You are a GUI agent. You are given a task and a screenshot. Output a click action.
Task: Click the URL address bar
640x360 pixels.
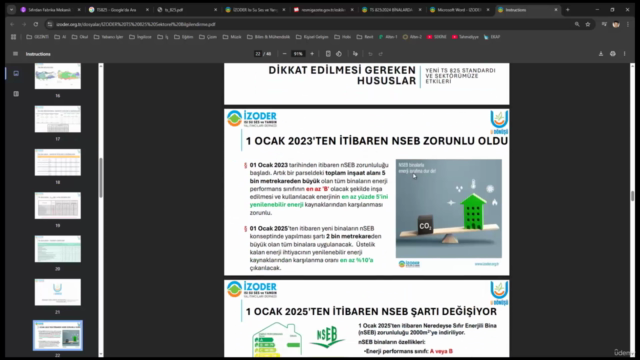(x=310, y=24)
